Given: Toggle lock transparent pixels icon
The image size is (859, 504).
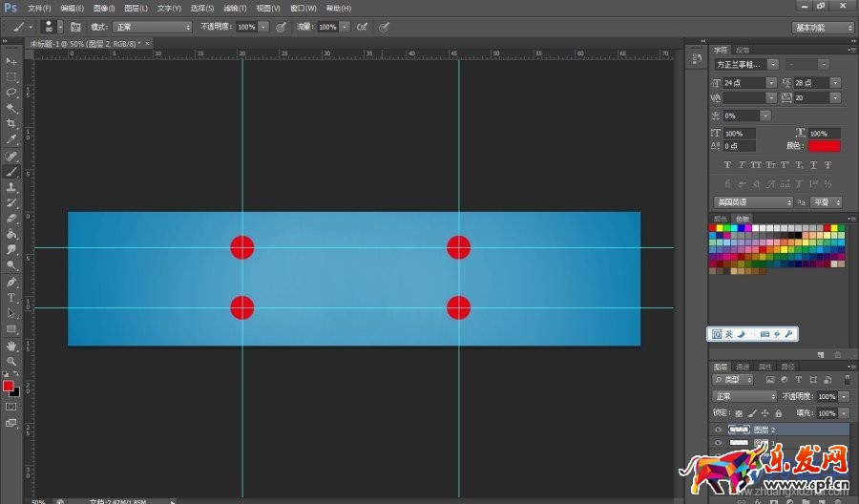Looking at the screenshot, I should 738,413.
